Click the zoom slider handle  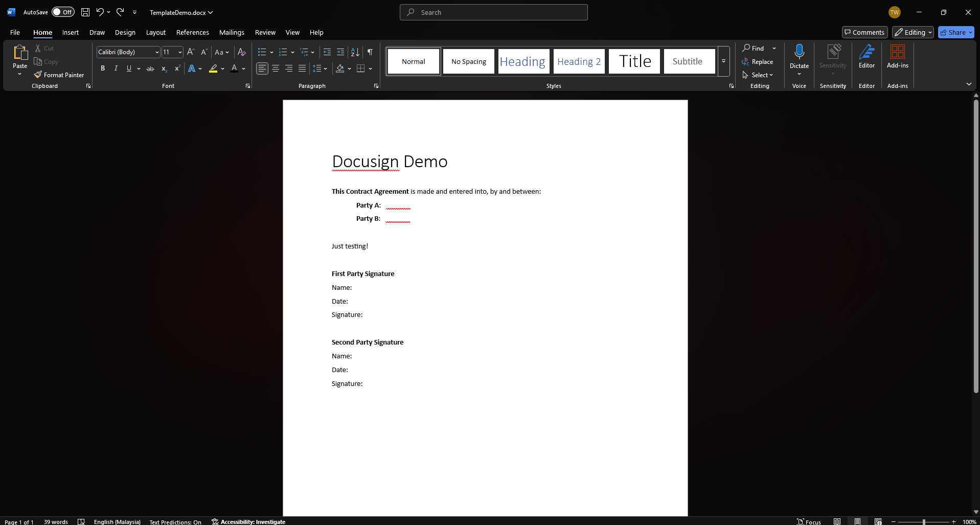tap(924, 521)
